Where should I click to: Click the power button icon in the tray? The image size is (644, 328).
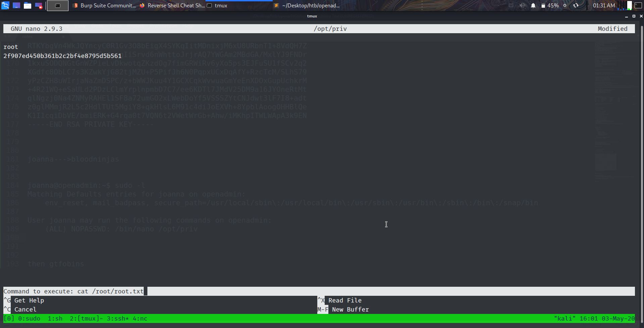(565, 5)
